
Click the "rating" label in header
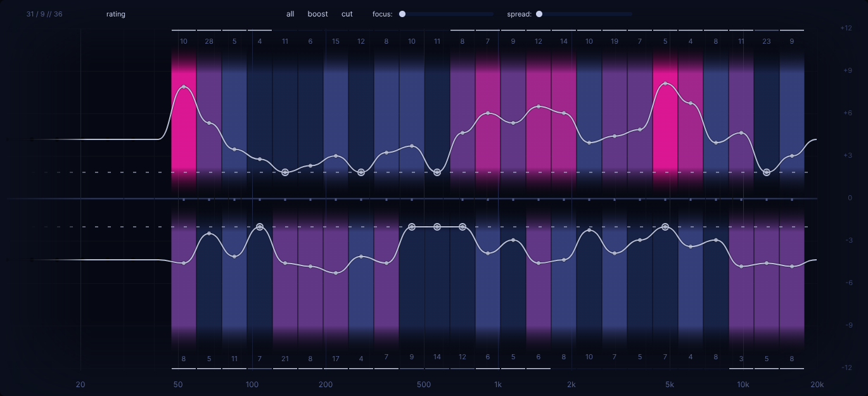pos(116,14)
